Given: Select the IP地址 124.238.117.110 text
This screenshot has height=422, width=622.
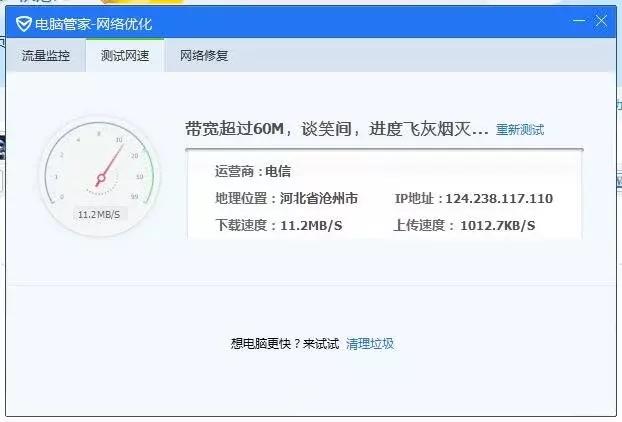Looking at the screenshot, I should click(474, 198).
